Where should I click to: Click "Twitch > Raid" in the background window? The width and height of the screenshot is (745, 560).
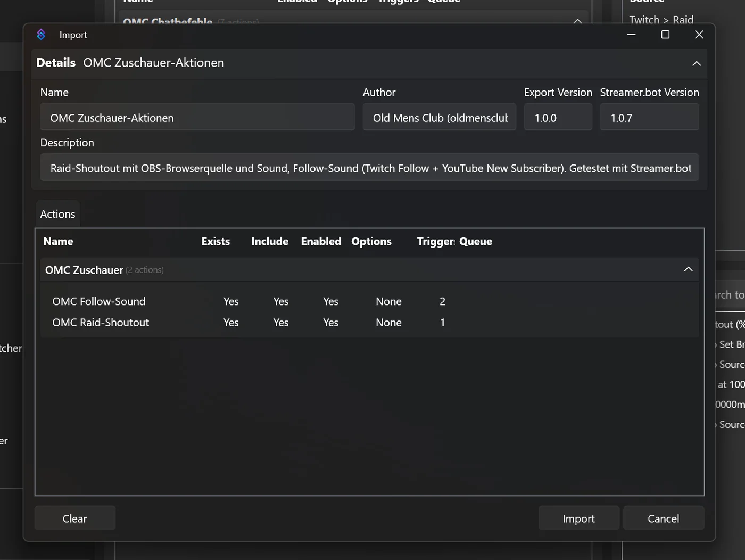(661, 20)
